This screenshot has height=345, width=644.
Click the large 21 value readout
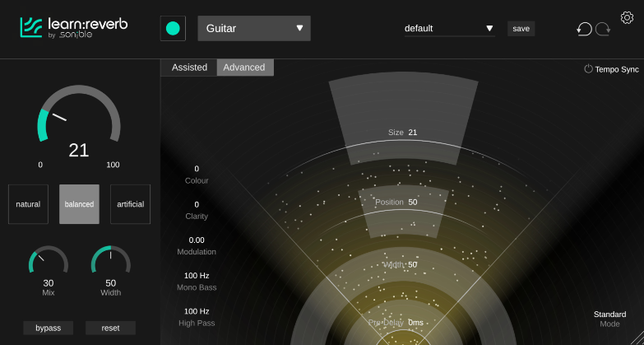[x=79, y=151]
